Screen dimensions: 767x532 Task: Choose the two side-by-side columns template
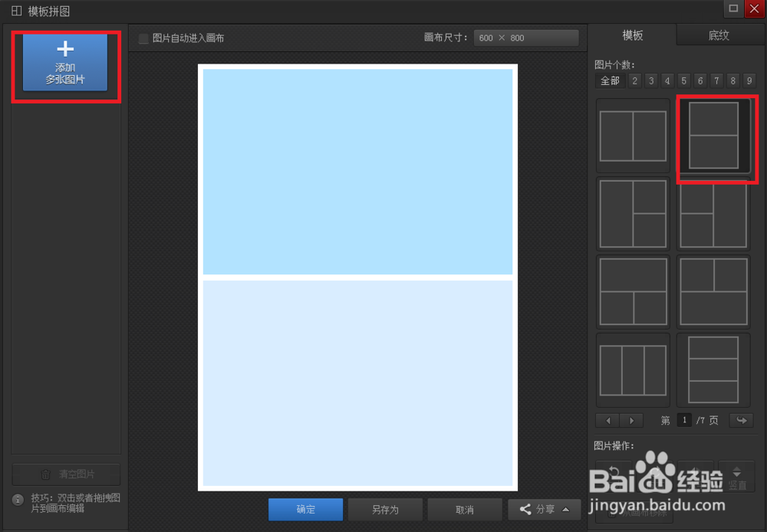(633, 136)
